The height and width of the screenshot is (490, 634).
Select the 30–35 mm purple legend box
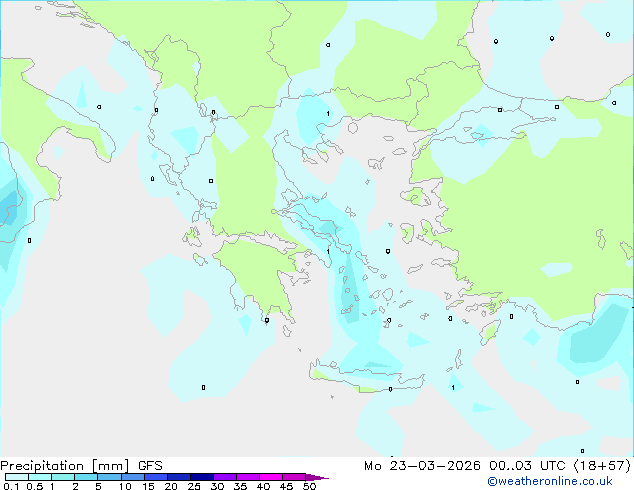pos(224,477)
